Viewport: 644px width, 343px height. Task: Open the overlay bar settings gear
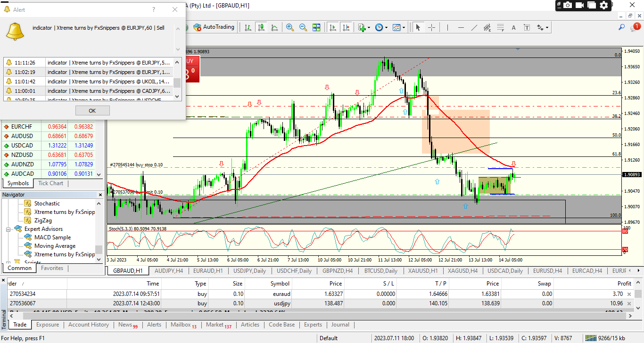[x=604, y=5]
